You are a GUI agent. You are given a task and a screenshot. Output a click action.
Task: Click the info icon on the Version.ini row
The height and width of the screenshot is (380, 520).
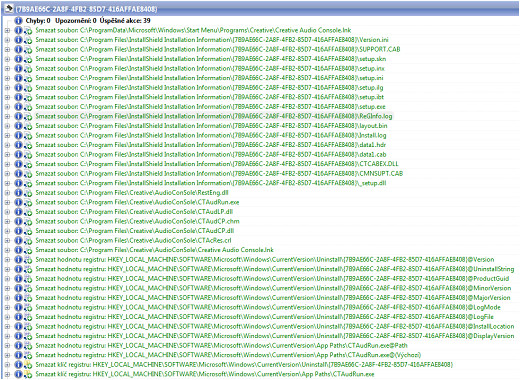click(x=18, y=40)
